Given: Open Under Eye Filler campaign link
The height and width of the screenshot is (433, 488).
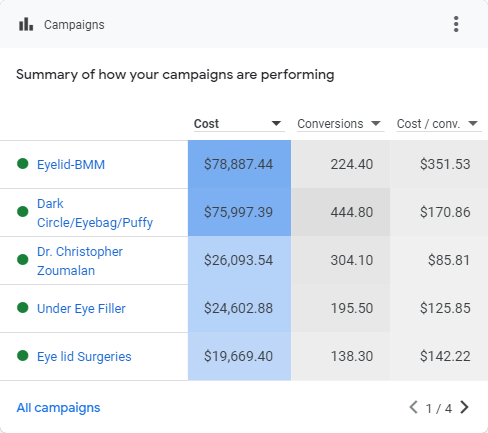Looking at the screenshot, I should pos(81,309).
